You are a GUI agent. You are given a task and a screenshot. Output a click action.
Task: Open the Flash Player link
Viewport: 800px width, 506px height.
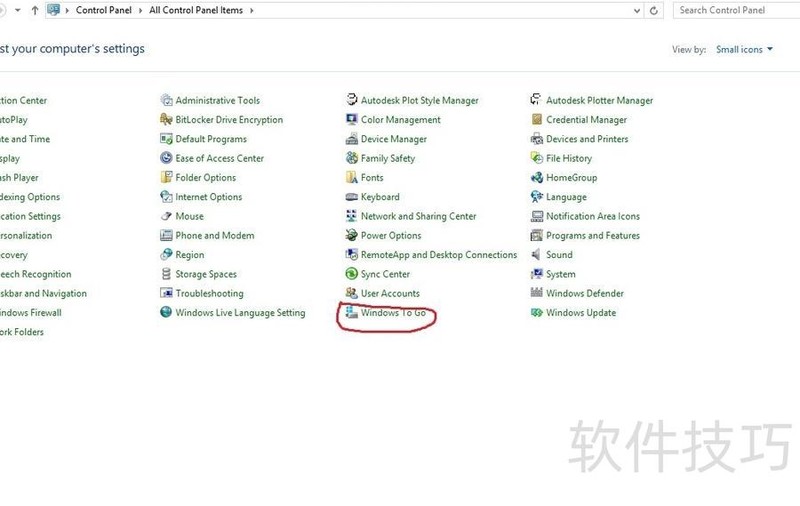(x=19, y=178)
